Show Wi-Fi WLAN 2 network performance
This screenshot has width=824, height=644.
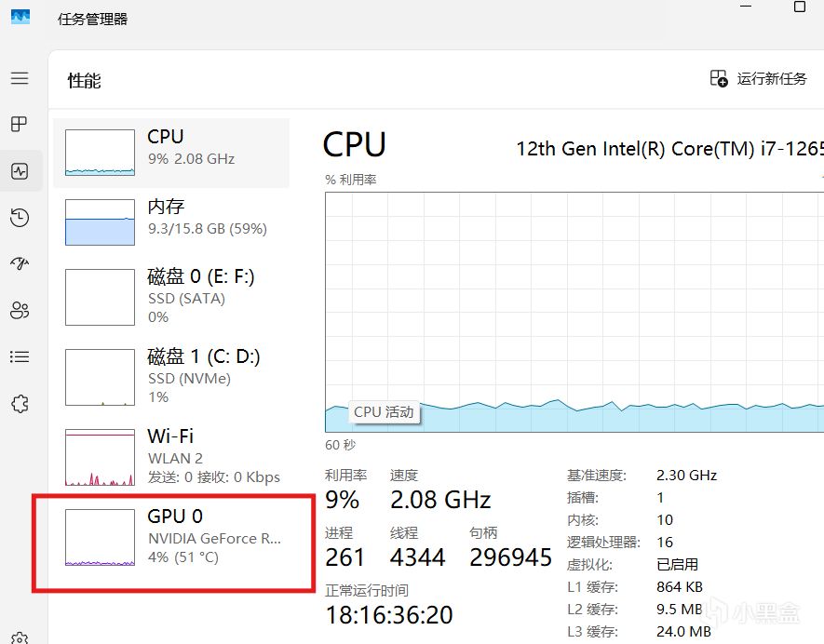click(x=172, y=457)
